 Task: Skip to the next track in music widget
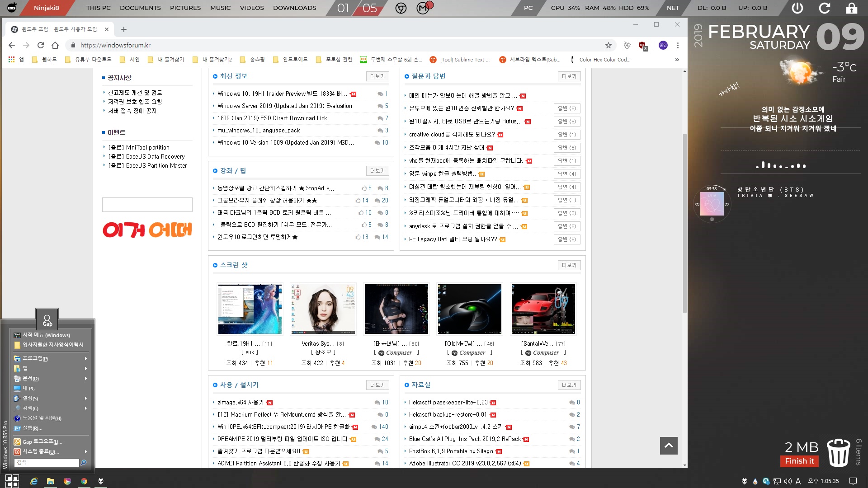pos(727,204)
